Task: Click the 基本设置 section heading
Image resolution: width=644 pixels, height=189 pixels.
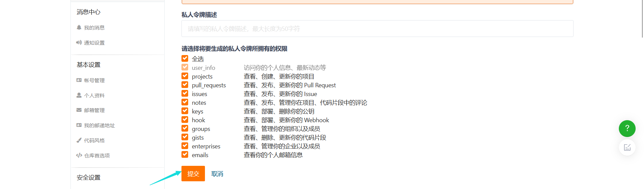Action: coord(89,65)
